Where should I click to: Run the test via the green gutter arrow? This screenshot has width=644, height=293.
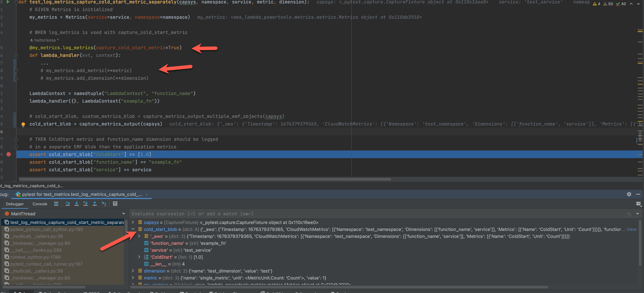8,2
